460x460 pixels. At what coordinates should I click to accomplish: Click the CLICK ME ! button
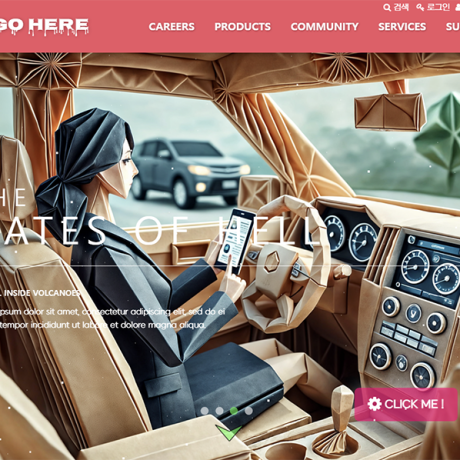(406, 404)
